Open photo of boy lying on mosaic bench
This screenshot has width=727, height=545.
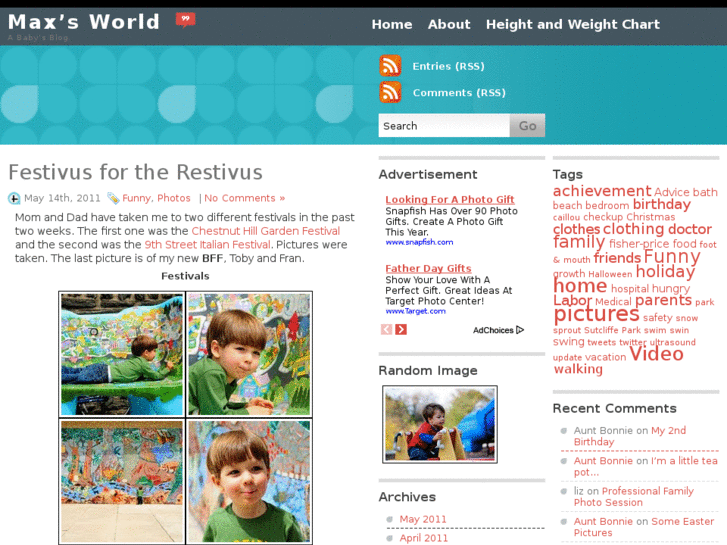(x=122, y=354)
